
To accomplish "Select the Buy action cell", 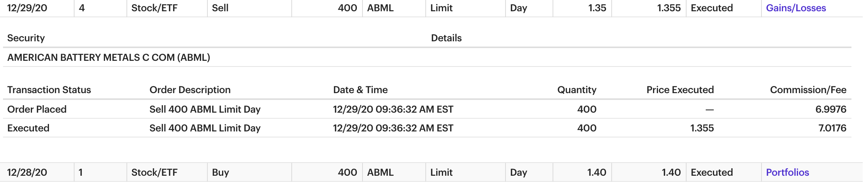I will click(x=220, y=172).
